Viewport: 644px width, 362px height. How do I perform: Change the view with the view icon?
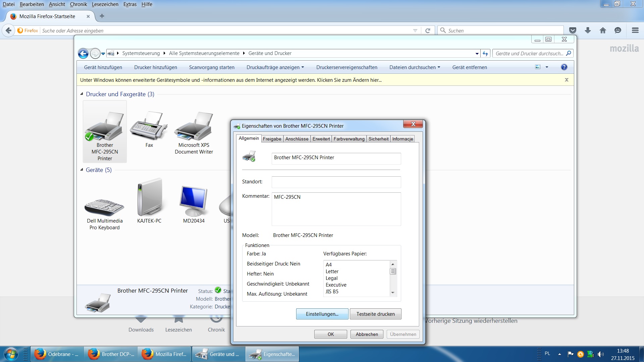(x=538, y=67)
